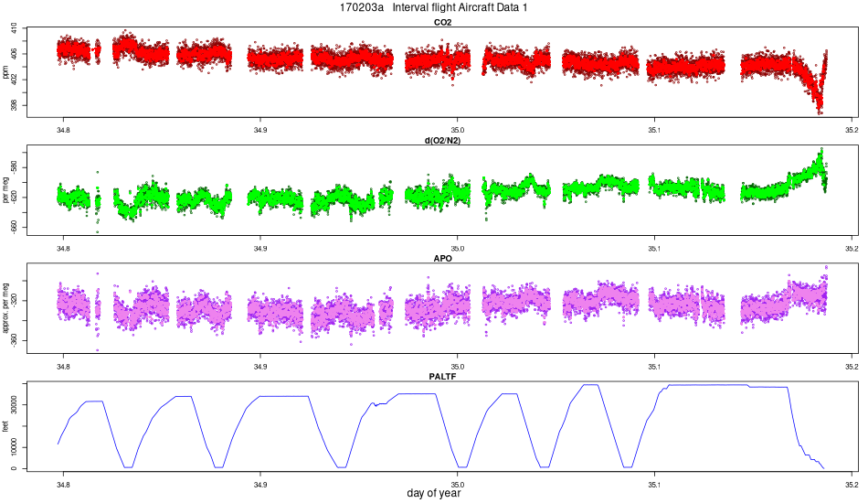Select '35.2' under the d(O2/N2) panel
This screenshot has width=868, height=503.
click(852, 248)
